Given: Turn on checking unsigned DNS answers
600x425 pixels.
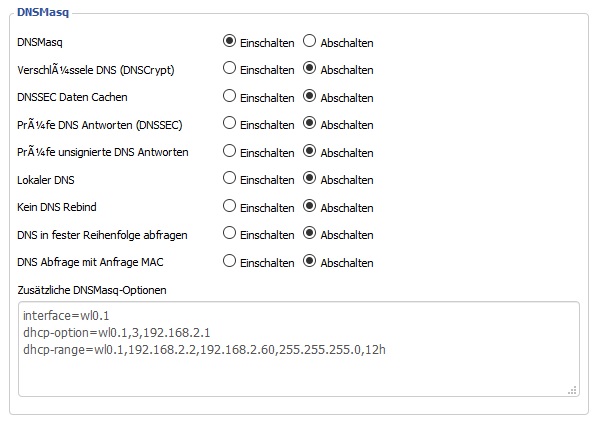Looking at the screenshot, I should click(x=229, y=152).
